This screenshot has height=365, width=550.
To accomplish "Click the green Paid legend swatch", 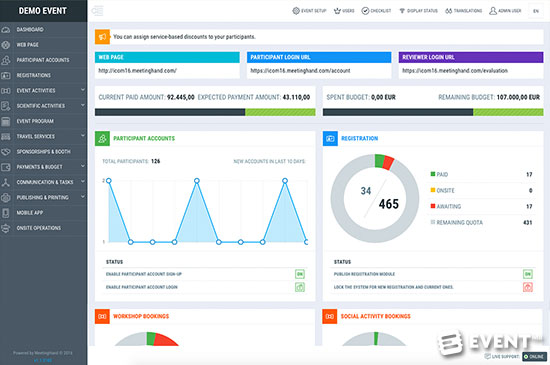I will pos(433,174).
